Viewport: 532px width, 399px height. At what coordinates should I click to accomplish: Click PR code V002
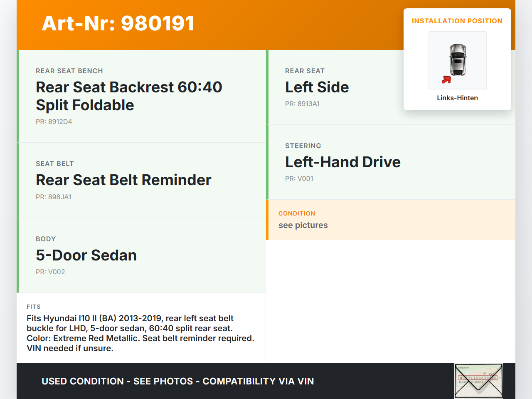click(50, 272)
